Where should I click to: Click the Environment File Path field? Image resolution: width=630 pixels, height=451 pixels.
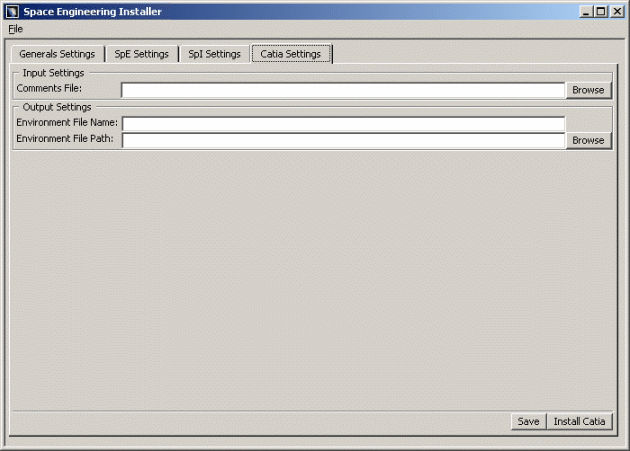click(x=344, y=140)
